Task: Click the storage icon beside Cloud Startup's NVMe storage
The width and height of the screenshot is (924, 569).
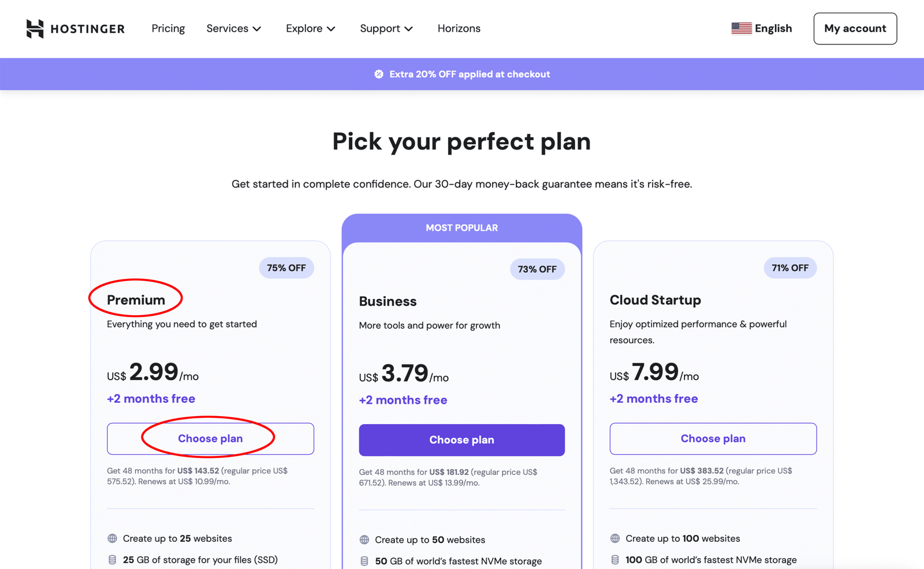Action: click(614, 559)
